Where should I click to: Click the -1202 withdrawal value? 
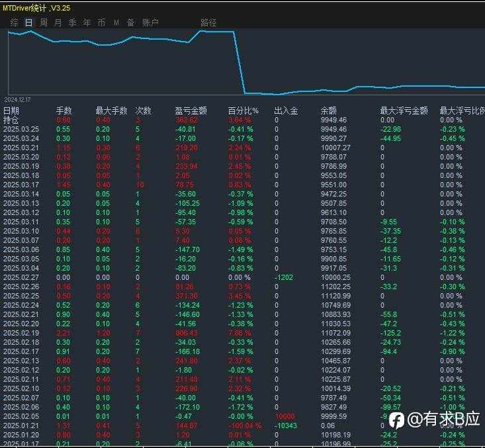pyautogui.click(x=284, y=277)
